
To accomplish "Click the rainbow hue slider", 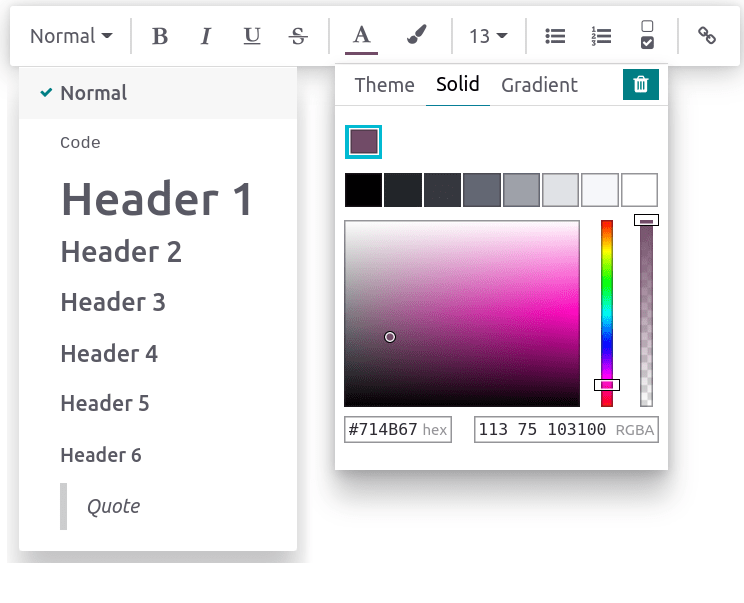I will pyautogui.click(x=606, y=310).
